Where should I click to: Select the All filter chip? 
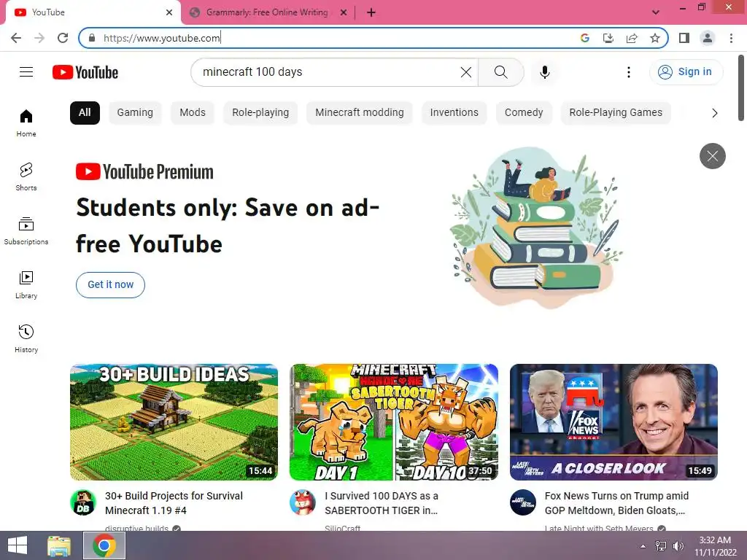[x=85, y=113]
